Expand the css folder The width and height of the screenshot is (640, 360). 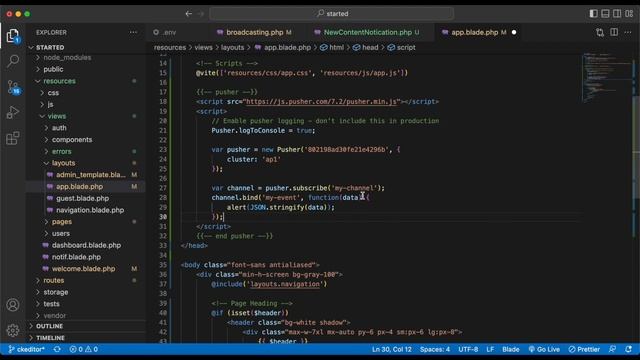86,93
